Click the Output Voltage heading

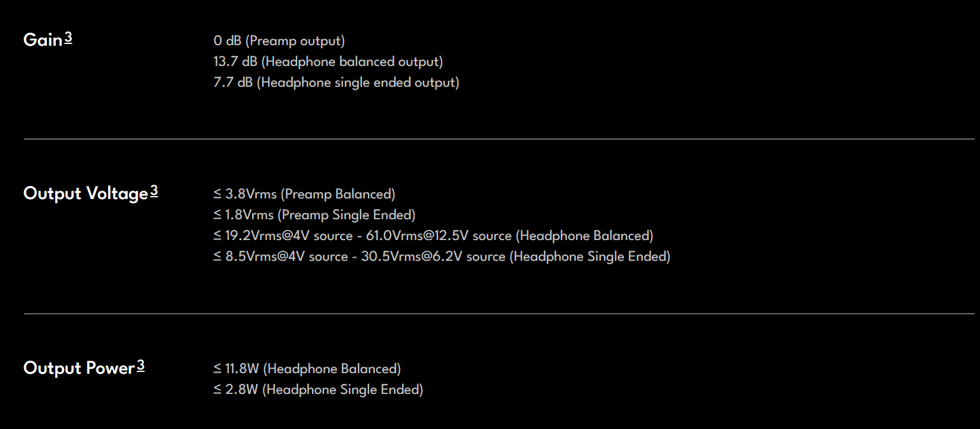(x=86, y=194)
